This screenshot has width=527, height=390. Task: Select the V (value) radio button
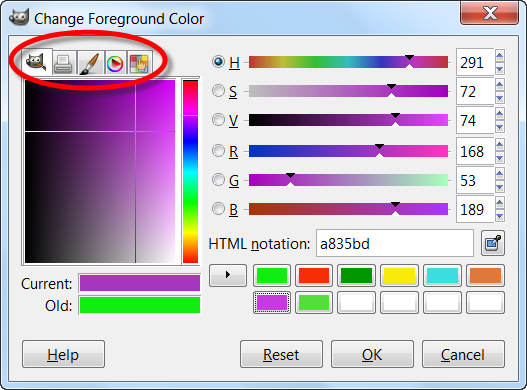[218, 120]
